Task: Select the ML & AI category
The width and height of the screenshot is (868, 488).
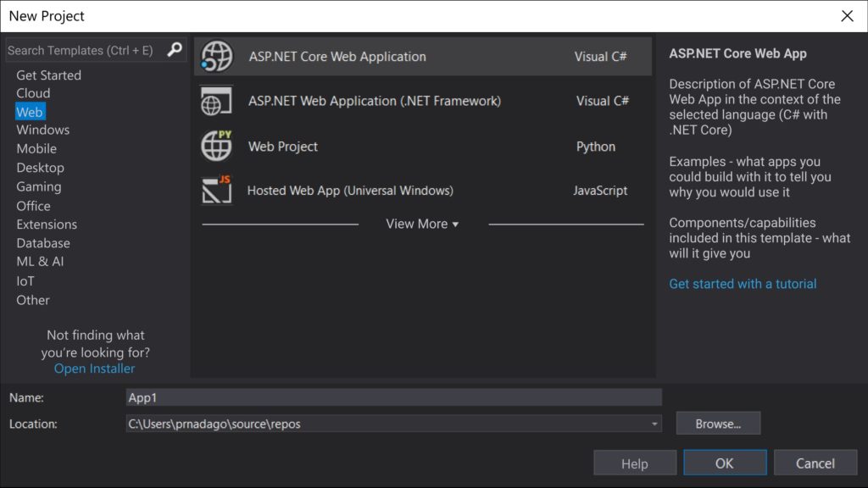Action: 39,262
